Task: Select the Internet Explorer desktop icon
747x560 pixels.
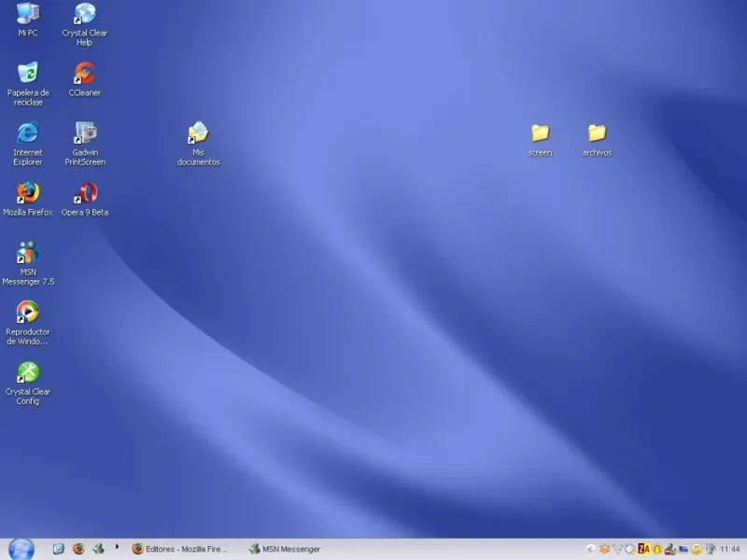Action: click(28, 144)
